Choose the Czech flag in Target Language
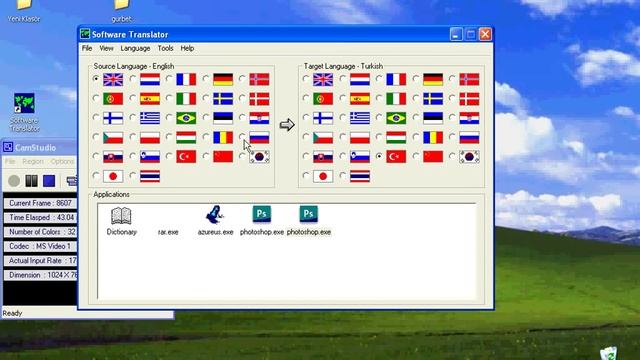 (323, 138)
